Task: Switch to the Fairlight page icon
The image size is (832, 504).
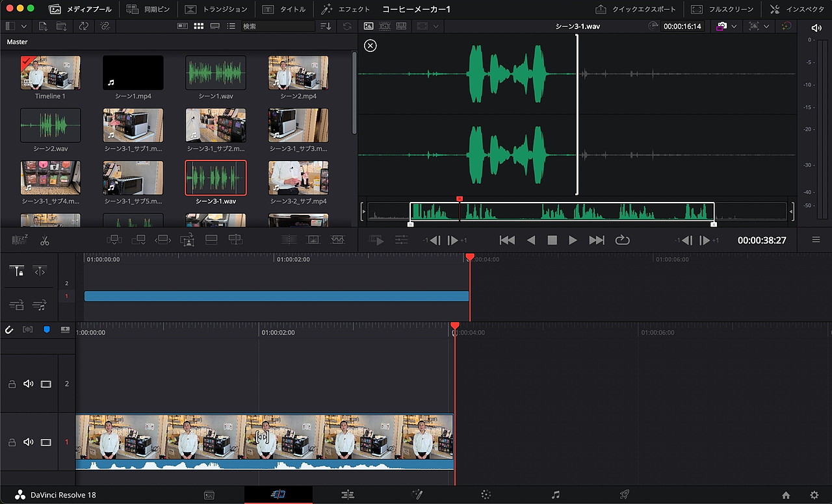Action: (555, 495)
